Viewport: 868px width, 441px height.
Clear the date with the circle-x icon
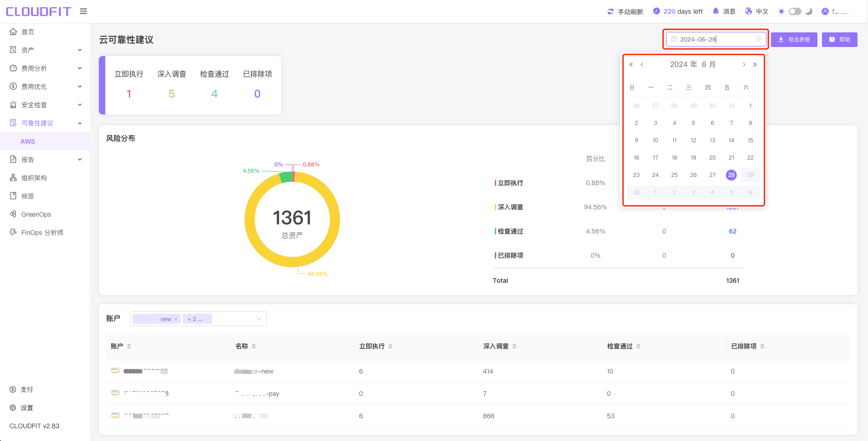coord(758,39)
